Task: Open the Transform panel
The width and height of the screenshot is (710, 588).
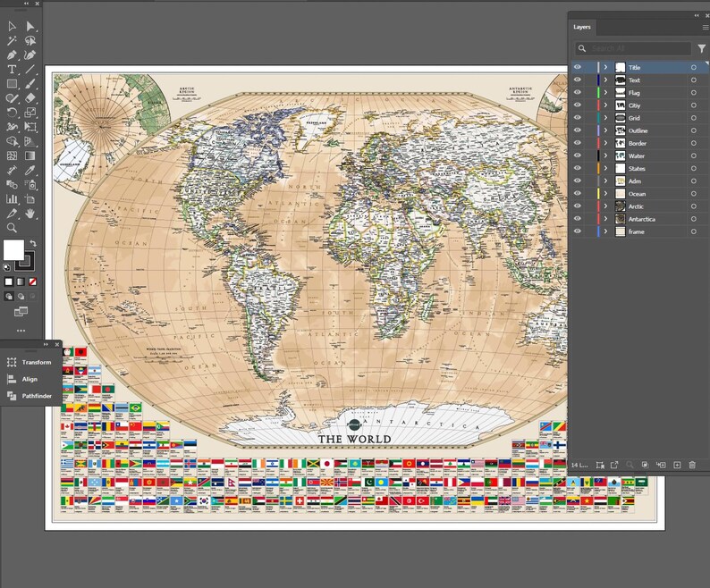Action: coord(30,362)
